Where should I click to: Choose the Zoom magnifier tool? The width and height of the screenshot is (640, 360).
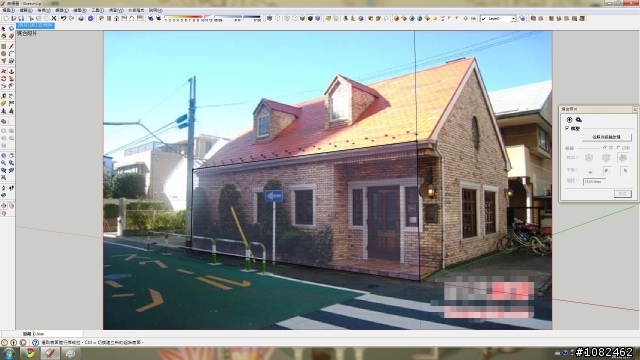coord(4,163)
